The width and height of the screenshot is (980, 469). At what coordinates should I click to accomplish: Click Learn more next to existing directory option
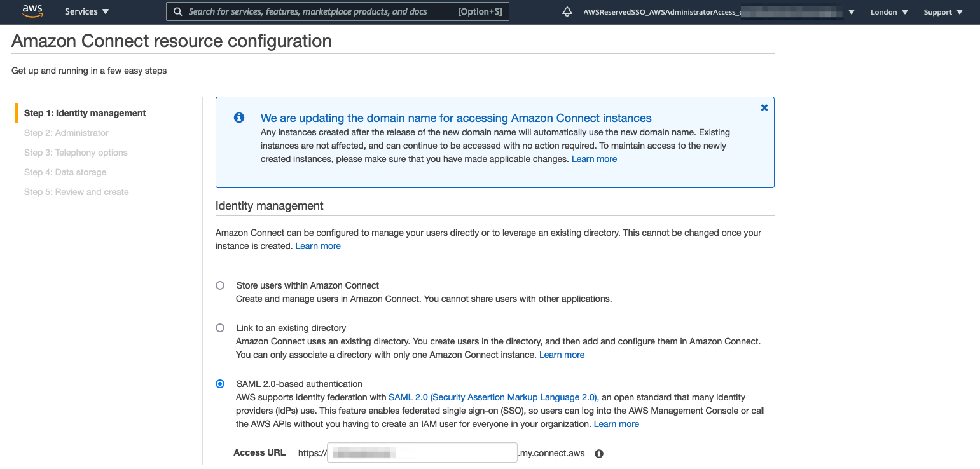[561, 355]
